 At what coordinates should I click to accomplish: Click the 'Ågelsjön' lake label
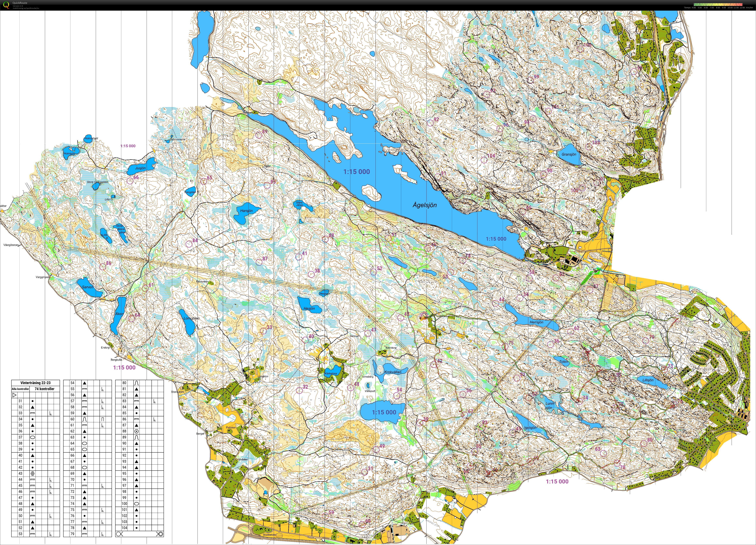point(425,205)
